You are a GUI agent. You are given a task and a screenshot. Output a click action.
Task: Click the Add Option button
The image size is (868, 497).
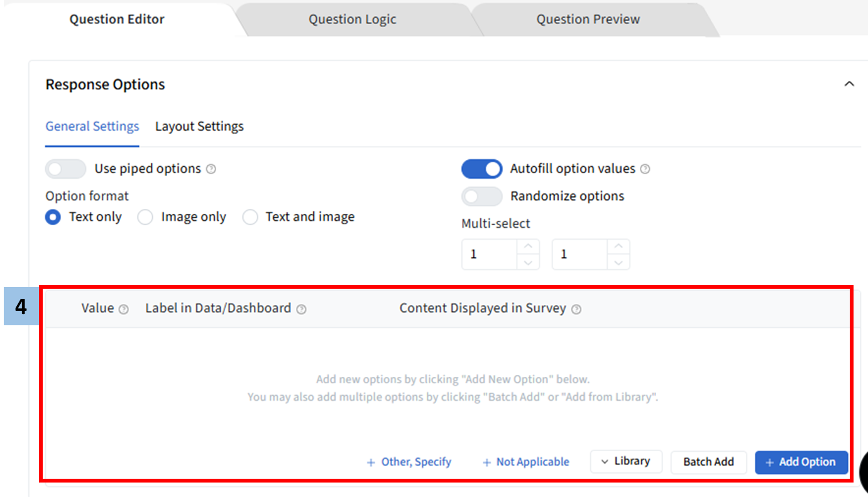coord(801,462)
